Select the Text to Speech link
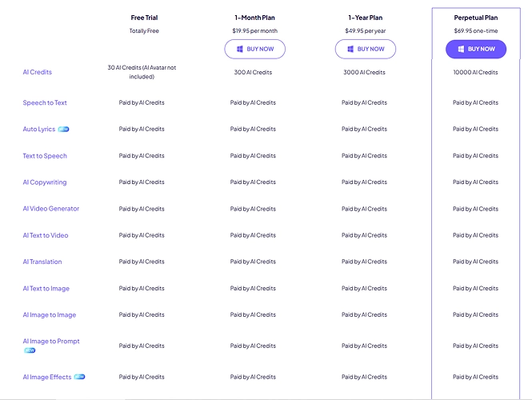Viewport: 532px width, 400px height. [x=45, y=156]
